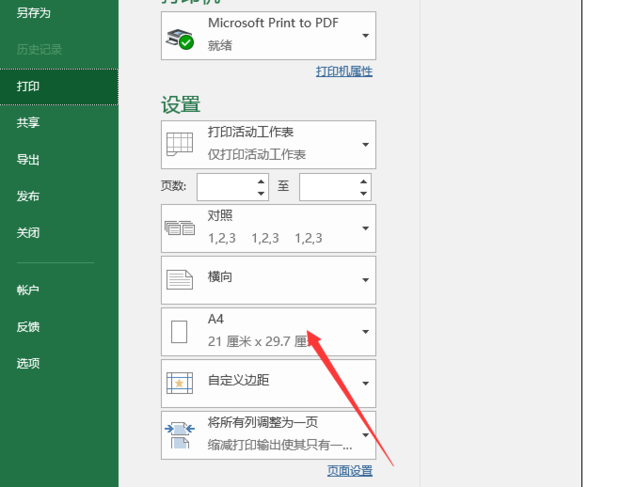The image size is (620, 487).
Task: Open the 打印机属性 link
Action: pos(344,72)
